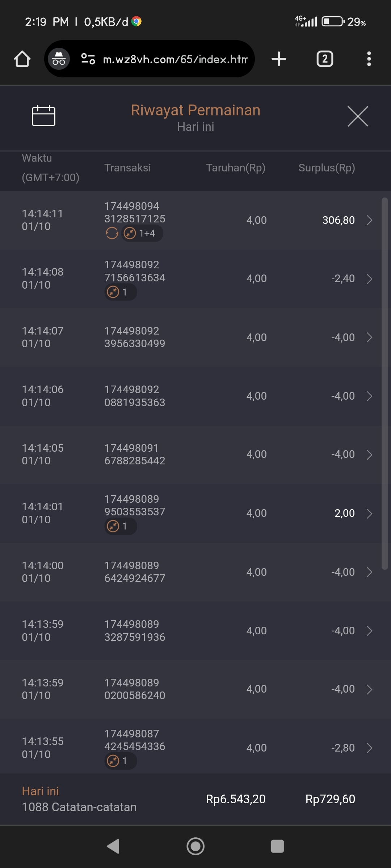Expand details for the -2,80 surplus row
This screenshot has width=391, height=868.
369,748
